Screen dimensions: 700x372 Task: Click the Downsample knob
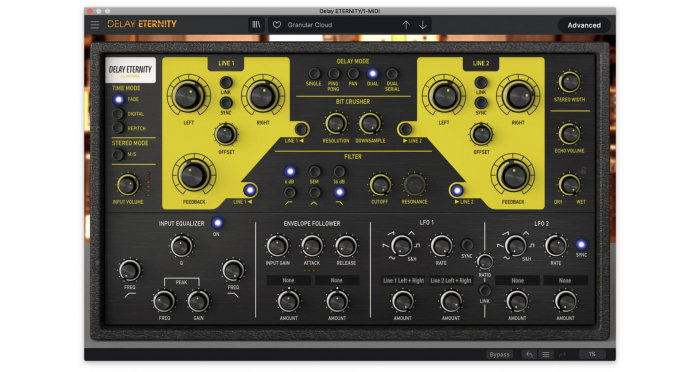(x=370, y=124)
